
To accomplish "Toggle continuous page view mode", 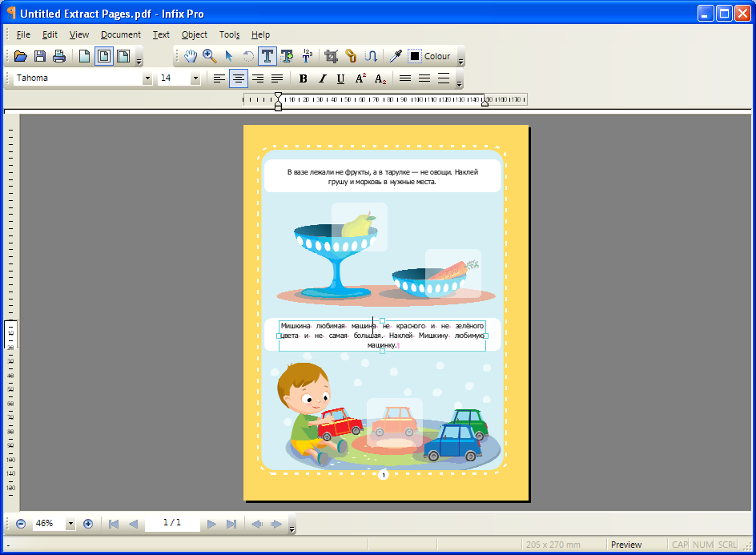I will click(x=123, y=56).
